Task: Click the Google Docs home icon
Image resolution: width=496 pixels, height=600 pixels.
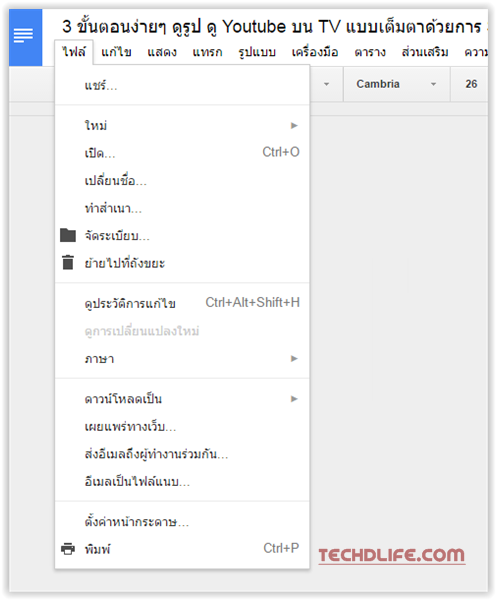Action: click(25, 37)
